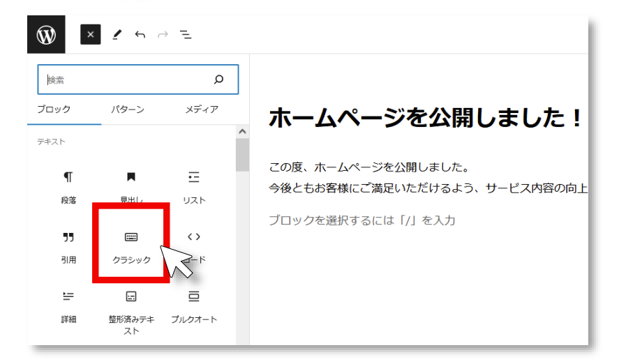
Task: Open the document overview list view
Action: tap(186, 35)
